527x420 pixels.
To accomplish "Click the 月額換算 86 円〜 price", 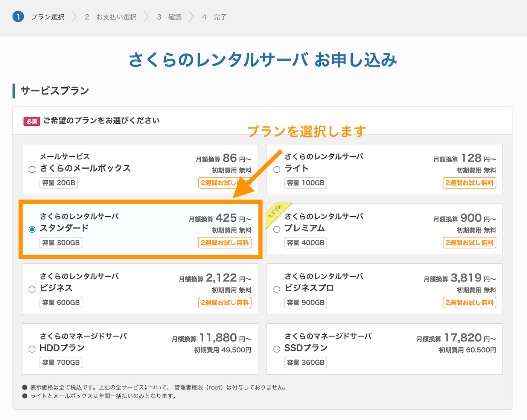I will pos(224,158).
